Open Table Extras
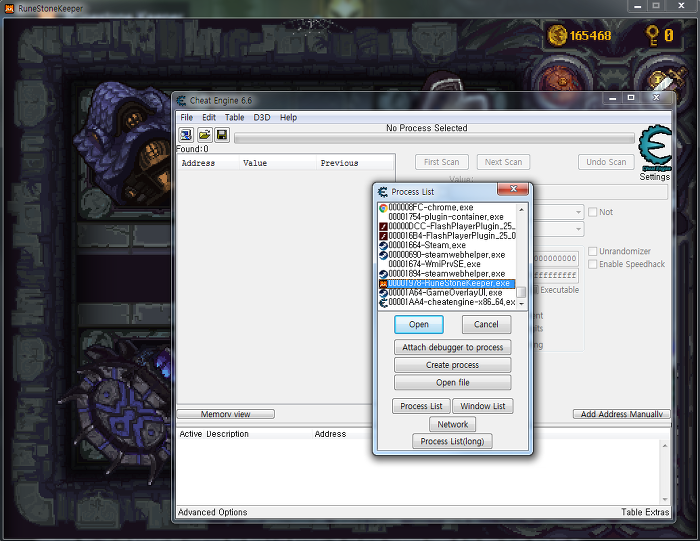The width and height of the screenshot is (700, 541). click(x=645, y=512)
